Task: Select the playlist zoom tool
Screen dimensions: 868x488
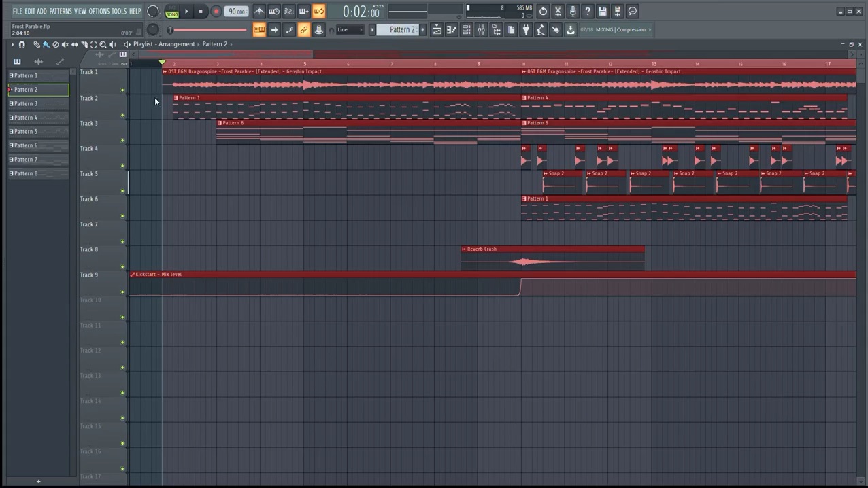Action: pos(103,44)
